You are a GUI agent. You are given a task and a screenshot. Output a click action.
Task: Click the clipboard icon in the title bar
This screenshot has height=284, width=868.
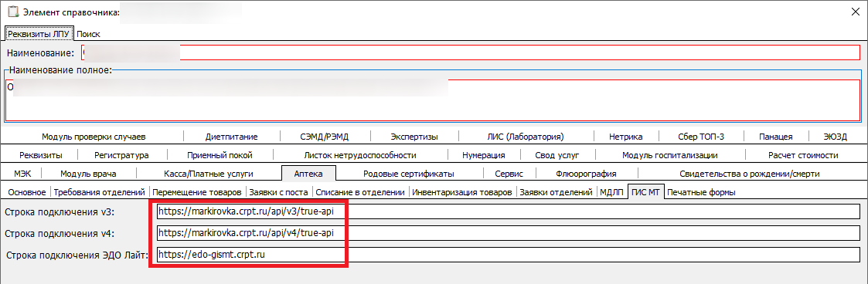(12, 12)
